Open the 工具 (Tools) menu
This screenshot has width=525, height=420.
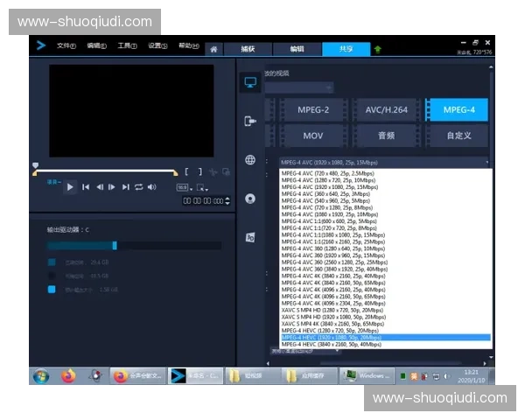127,45
